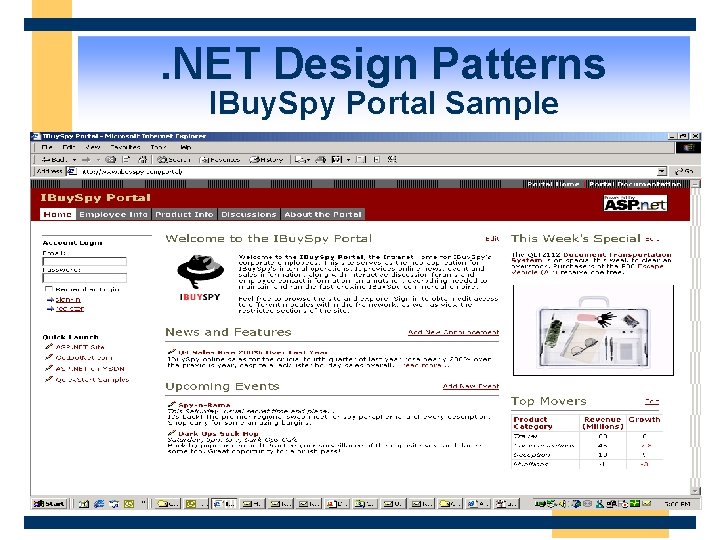The width and height of the screenshot is (720, 540).
Task: Click the Add New Event link
Action: pos(471,386)
